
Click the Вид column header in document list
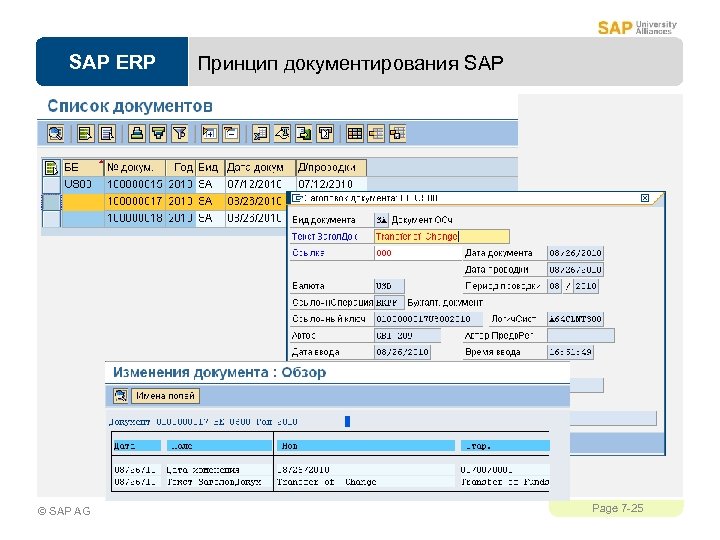(210, 168)
